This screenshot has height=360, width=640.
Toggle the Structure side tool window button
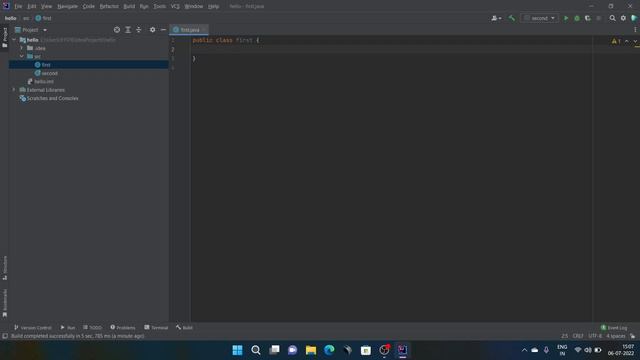pos(4,268)
